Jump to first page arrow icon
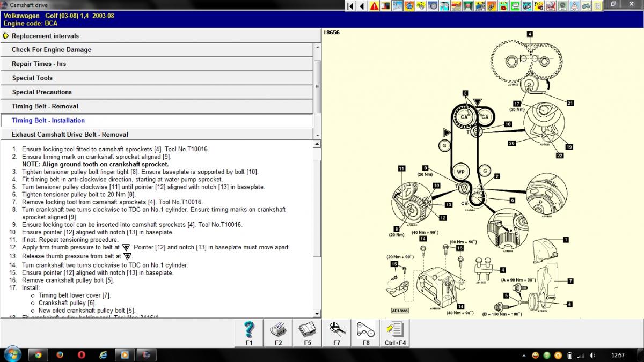 [x=350, y=6]
